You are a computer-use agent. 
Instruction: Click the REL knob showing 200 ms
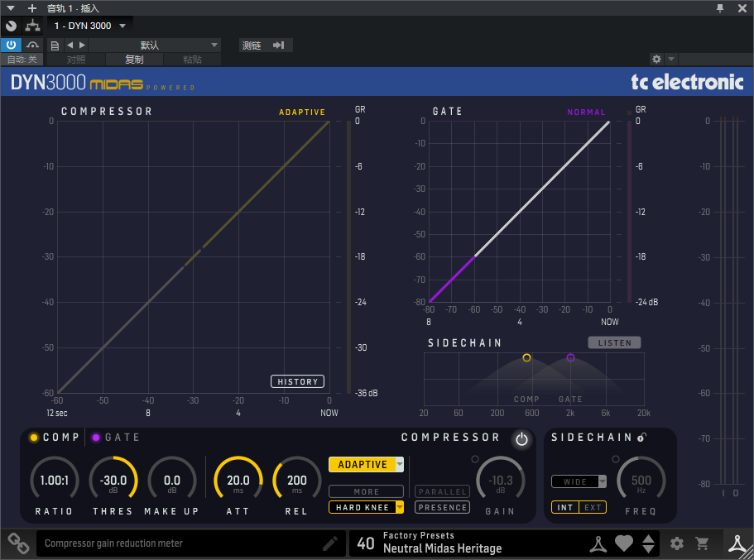tap(296, 480)
